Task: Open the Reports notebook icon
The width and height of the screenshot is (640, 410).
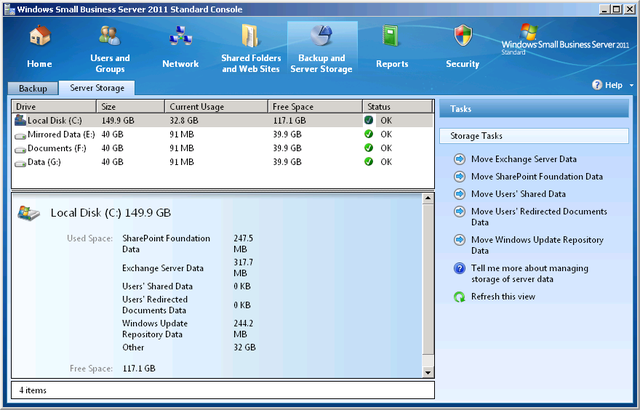Action: point(391,35)
